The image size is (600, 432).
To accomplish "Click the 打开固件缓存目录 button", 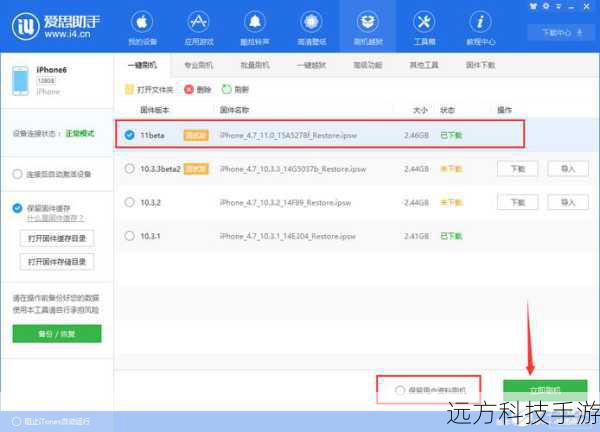I will tap(57, 239).
